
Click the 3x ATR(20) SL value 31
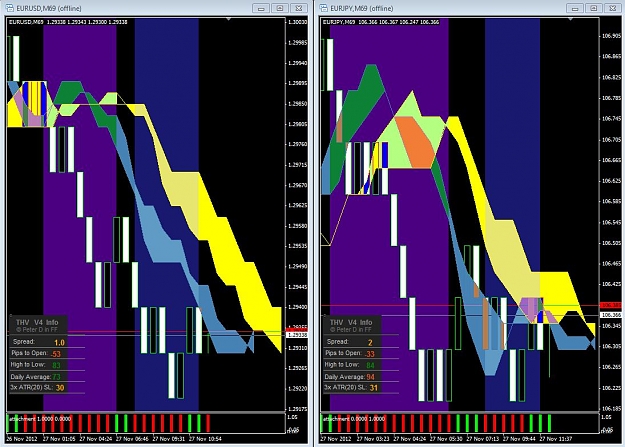point(373,388)
